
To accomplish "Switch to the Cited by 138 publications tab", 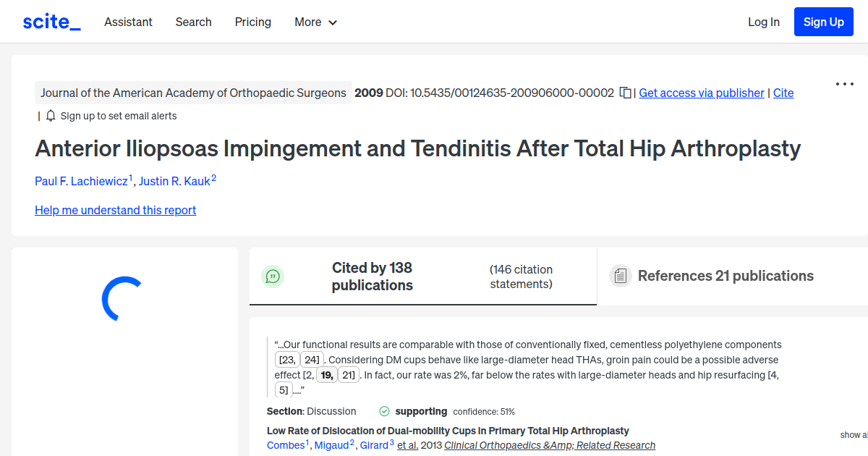I will click(372, 276).
